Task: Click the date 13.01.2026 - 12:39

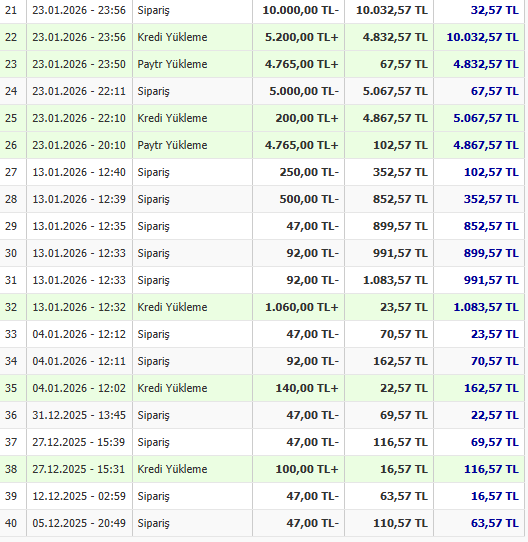Action: 79,199
